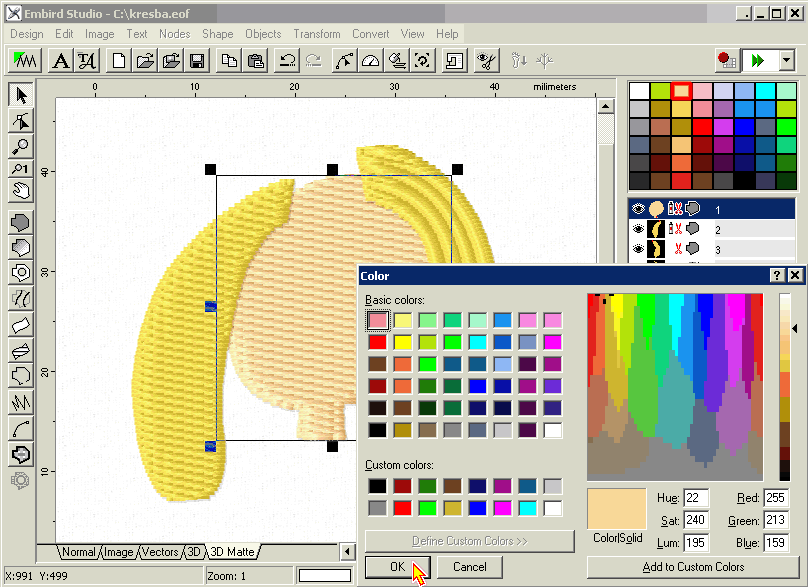Screen dimensions: 808x587
Task: Open the dropdown arrow beside play button
Action: (786, 61)
